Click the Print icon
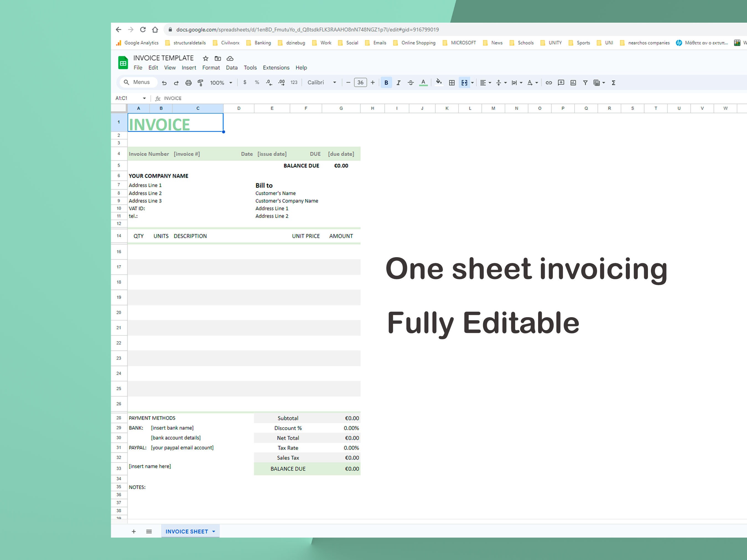This screenshot has width=747, height=560. (188, 82)
